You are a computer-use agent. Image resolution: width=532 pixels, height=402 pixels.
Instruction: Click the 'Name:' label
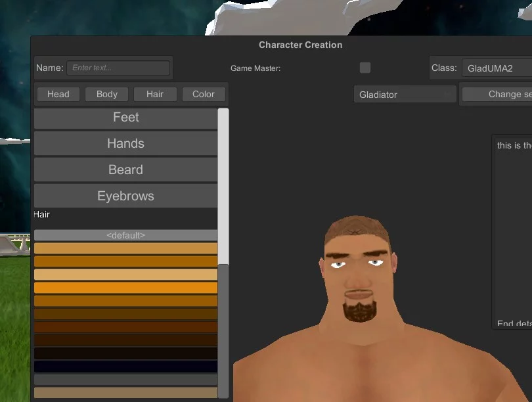49,68
